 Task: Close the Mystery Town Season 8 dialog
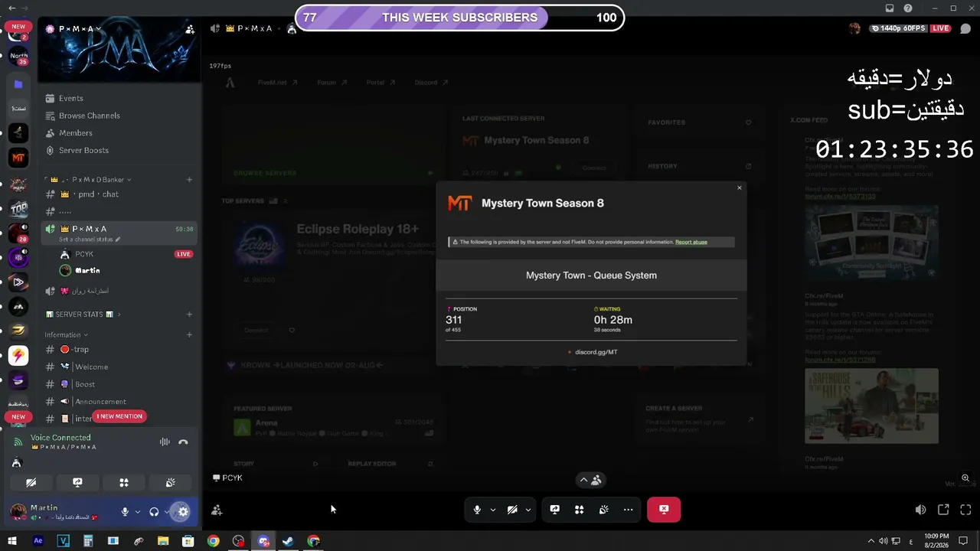739,187
